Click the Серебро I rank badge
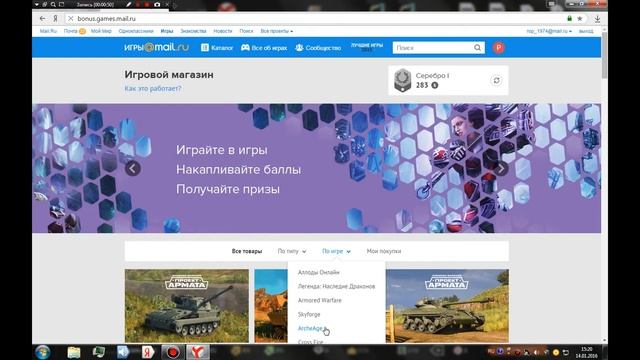640x360 pixels. pyautogui.click(x=402, y=80)
